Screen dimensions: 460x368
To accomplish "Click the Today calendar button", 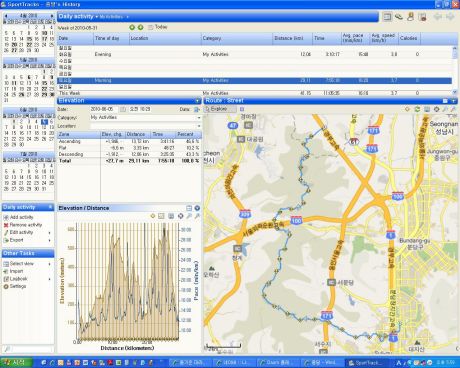I will 158,27.
